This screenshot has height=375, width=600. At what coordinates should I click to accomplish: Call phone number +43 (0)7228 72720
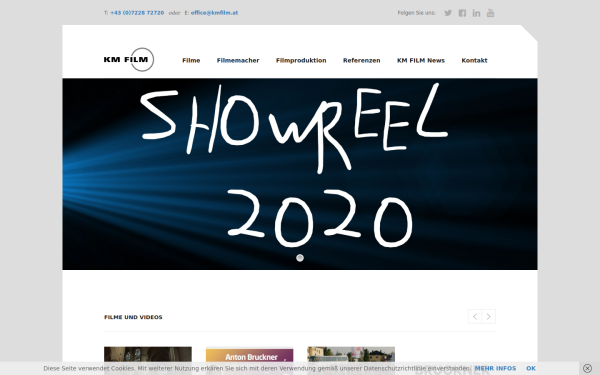(x=137, y=13)
